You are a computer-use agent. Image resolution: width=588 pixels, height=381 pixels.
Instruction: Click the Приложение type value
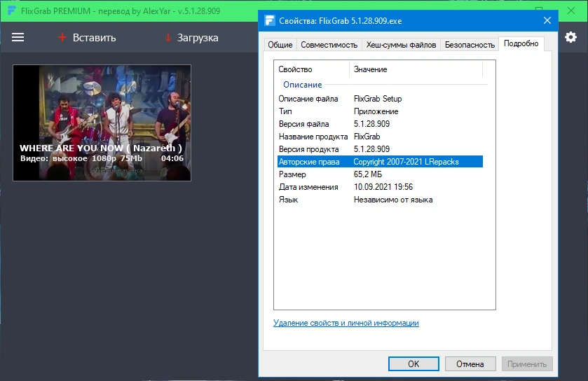376,111
